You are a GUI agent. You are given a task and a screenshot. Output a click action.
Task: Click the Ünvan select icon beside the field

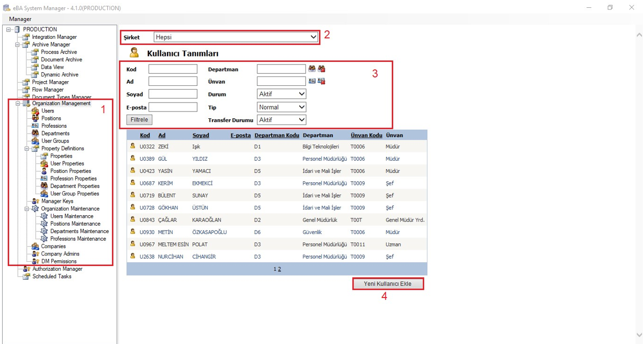pyautogui.click(x=312, y=81)
